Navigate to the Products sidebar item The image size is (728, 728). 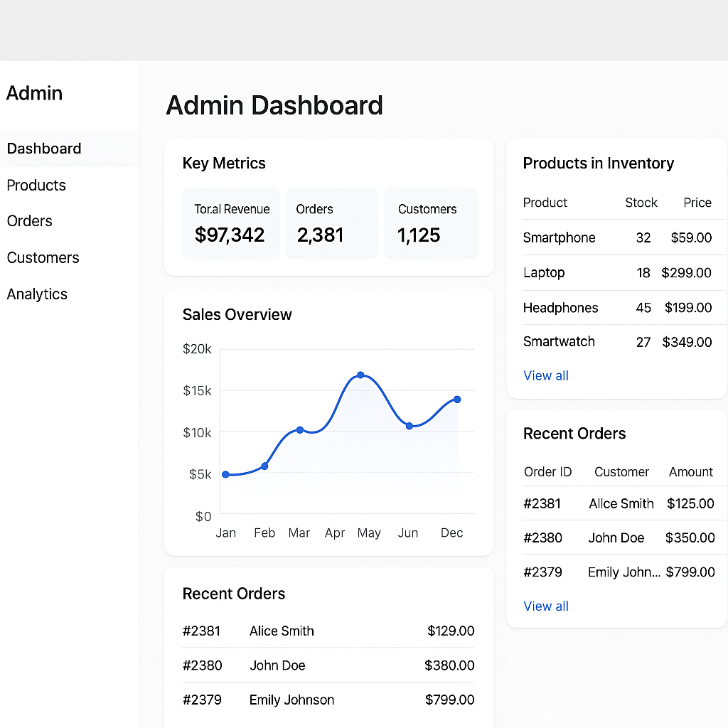point(36,186)
